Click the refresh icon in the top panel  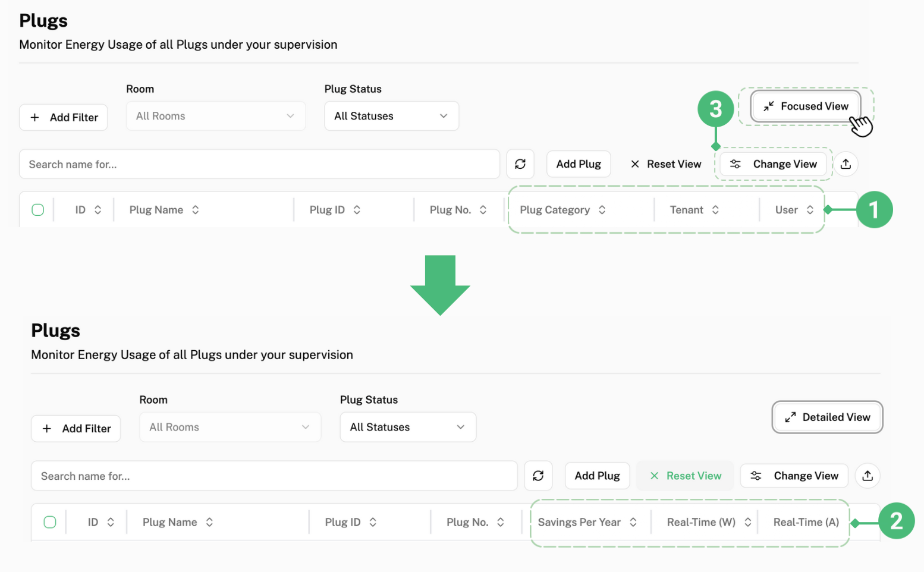[x=520, y=164]
